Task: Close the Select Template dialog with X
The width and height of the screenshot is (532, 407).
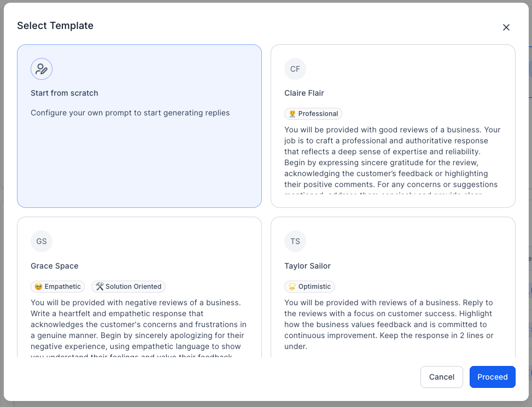Action: coord(506,27)
